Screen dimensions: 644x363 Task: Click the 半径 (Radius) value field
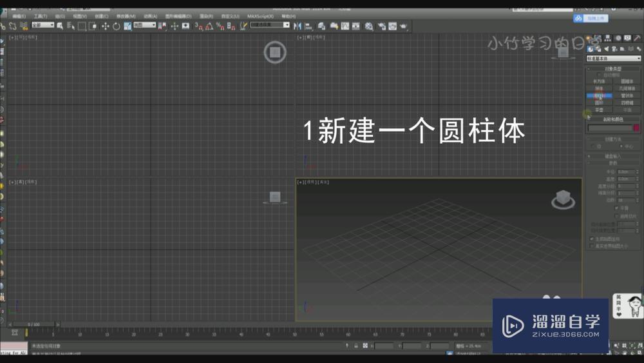click(x=626, y=172)
